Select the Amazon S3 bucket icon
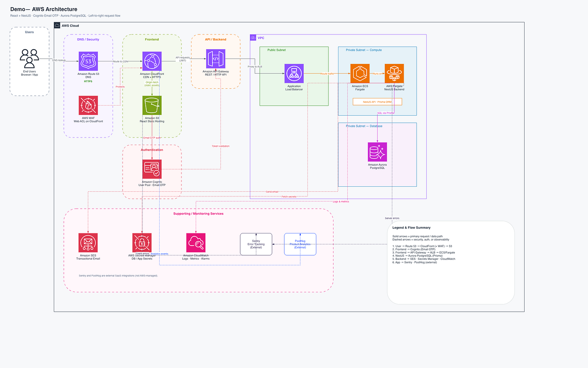 click(152, 105)
